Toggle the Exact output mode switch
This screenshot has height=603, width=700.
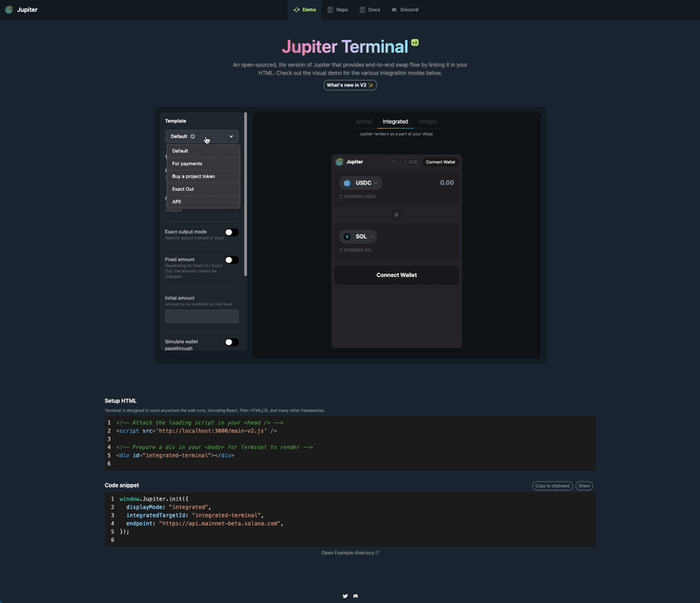point(232,232)
